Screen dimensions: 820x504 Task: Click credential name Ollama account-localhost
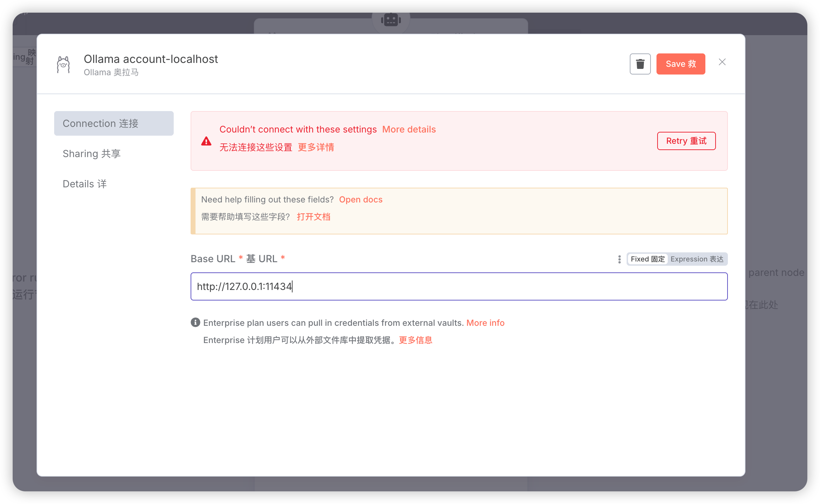[151, 59]
